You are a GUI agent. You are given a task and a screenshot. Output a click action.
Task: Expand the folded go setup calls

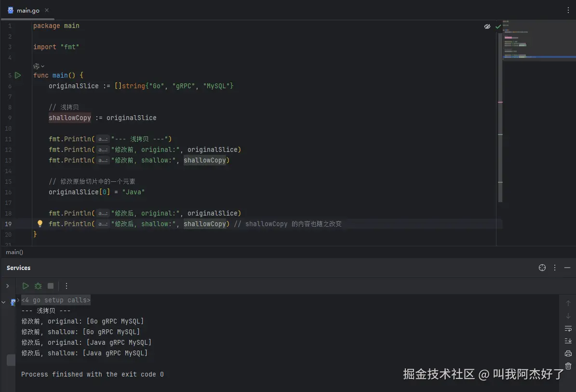tap(18, 300)
